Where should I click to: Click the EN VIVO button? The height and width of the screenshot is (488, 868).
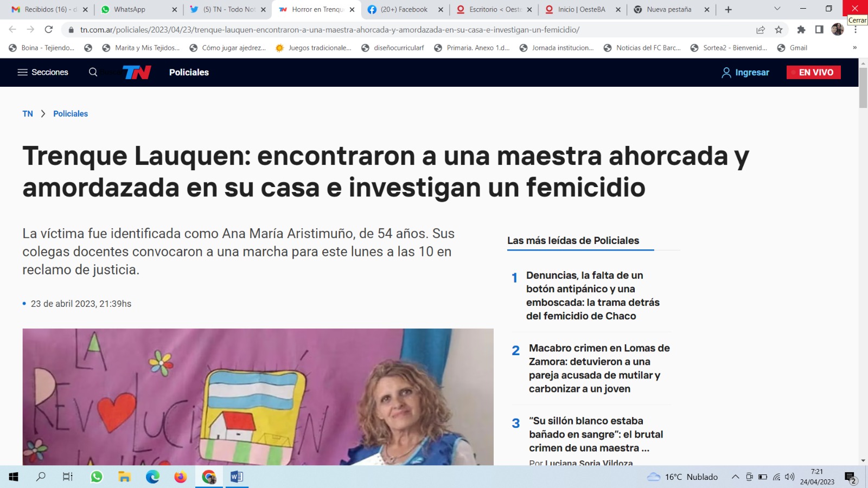pos(813,72)
